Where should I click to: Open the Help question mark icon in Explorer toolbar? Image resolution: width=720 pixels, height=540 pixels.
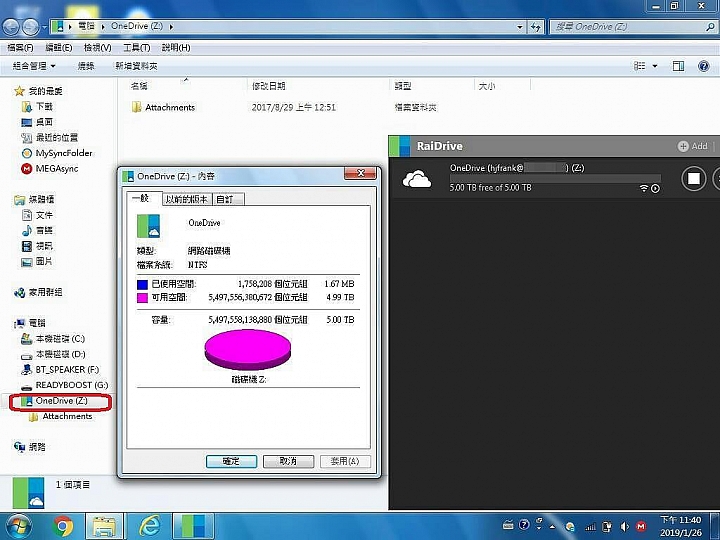pyautogui.click(x=703, y=66)
